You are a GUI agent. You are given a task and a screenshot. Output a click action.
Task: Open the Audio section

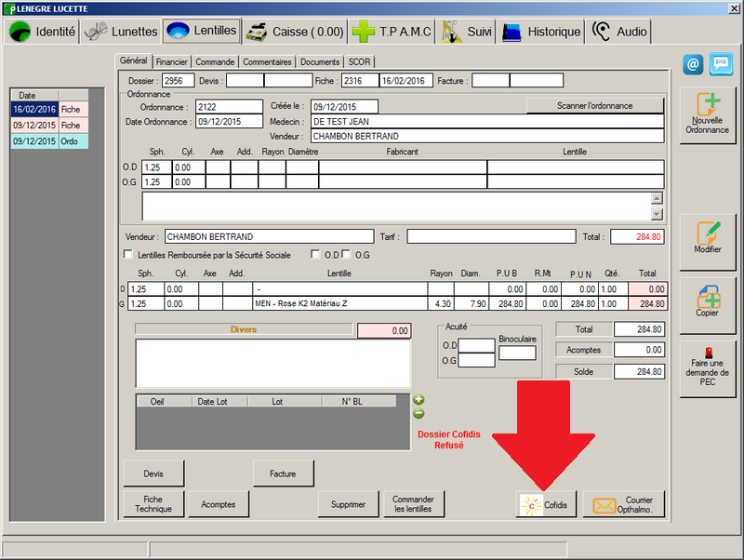click(x=618, y=32)
